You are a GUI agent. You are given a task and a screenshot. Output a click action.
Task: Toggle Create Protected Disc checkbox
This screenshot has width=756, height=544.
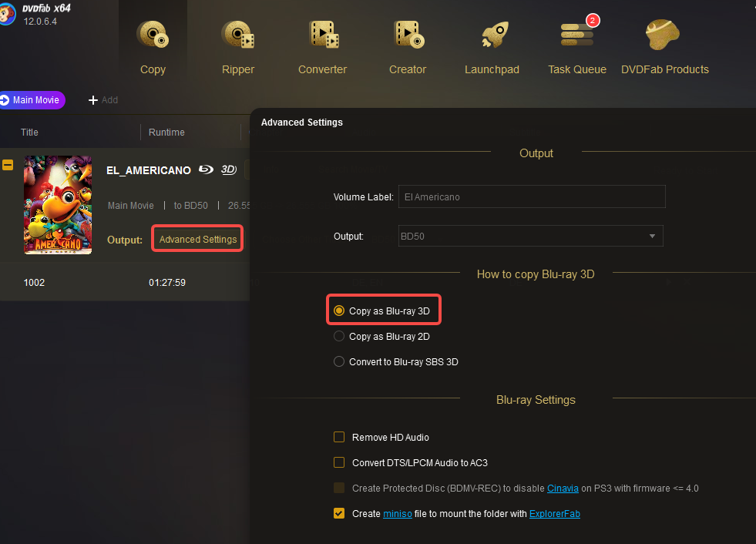point(339,488)
